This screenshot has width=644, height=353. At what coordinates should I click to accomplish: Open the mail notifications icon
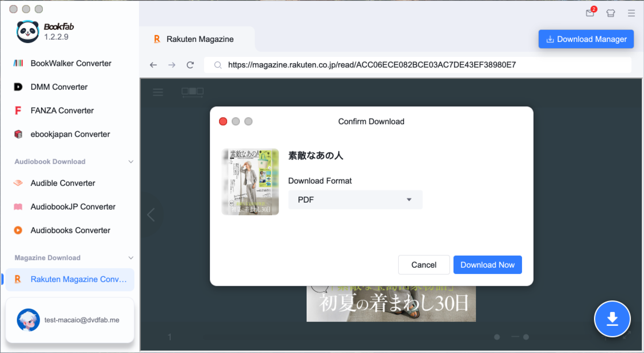(x=590, y=13)
